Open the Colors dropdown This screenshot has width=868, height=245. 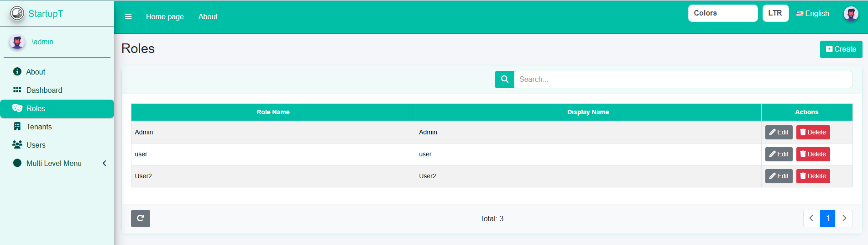pyautogui.click(x=722, y=13)
